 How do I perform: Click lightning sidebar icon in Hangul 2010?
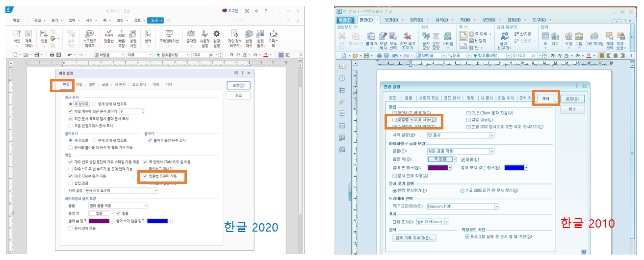click(x=342, y=102)
